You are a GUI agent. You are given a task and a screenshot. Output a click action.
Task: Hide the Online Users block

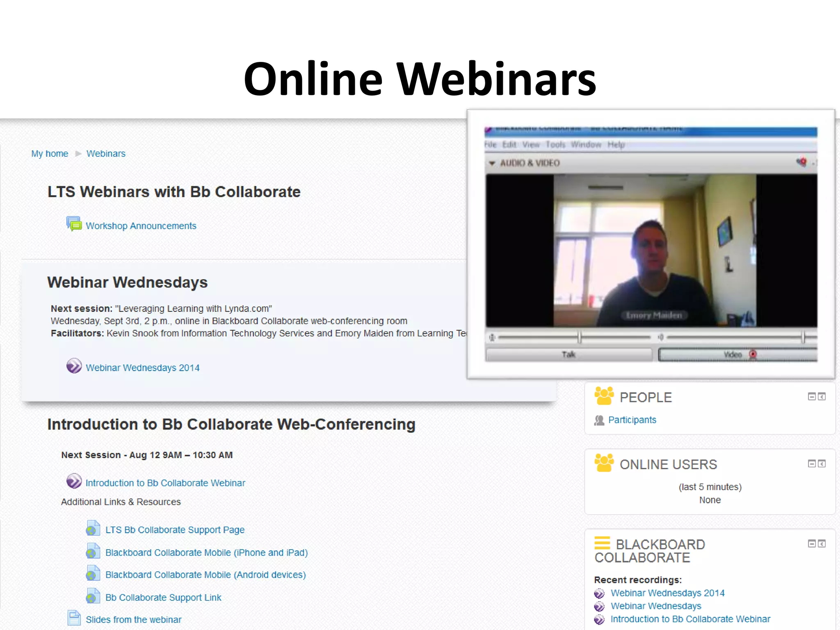click(x=812, y=464)
